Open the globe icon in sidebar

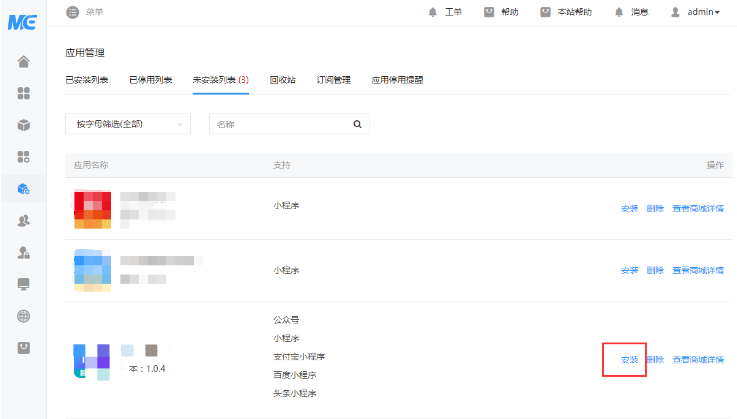tap(23, 316)
